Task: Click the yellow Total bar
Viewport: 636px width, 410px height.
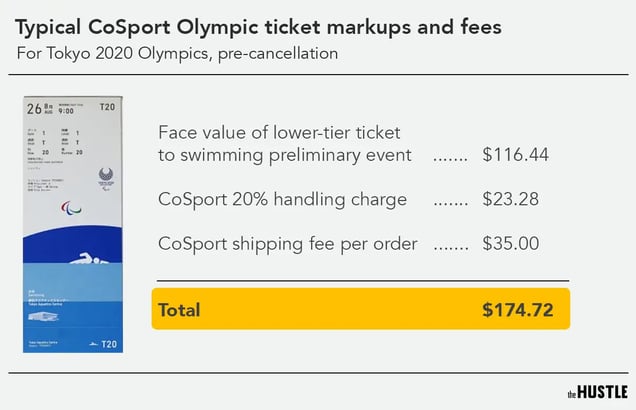Action: click(x=361, y=309)
